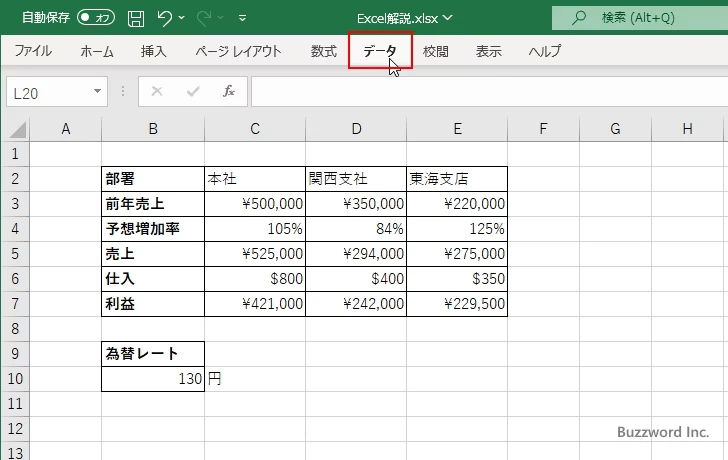The image size is (728, 460).
Task: Expand the Redo history dropdown arrow
Action: [x=221, y=18]
